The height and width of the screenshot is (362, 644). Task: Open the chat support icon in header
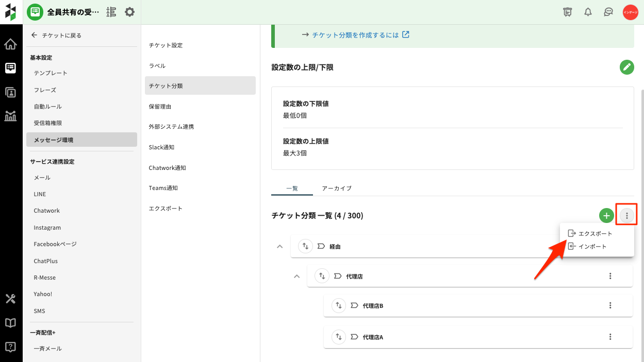(608, 12)
